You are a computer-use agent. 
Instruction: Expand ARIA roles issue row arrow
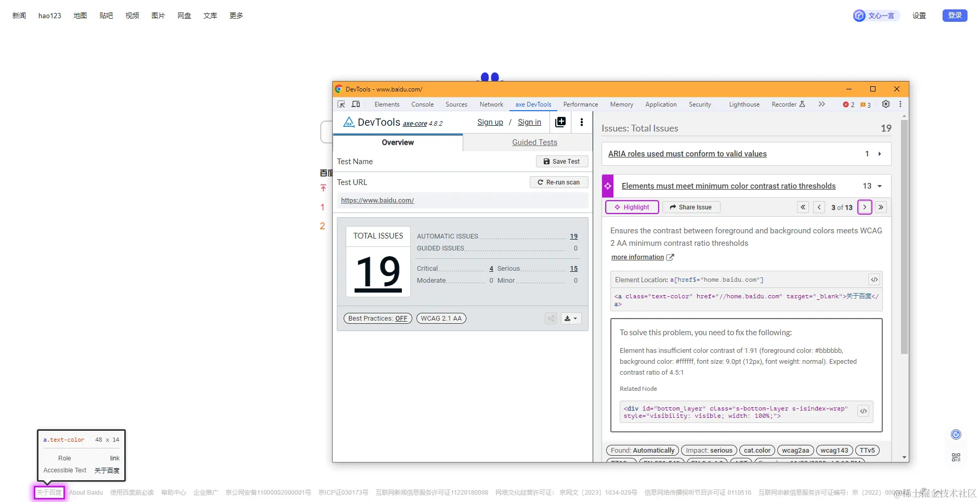[880, 154]
